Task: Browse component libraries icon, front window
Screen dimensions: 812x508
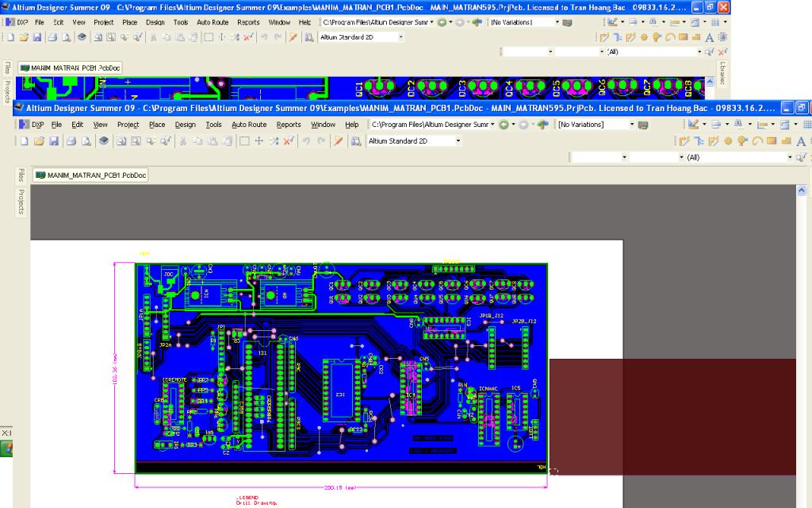Action: click(x=356, y=141)
